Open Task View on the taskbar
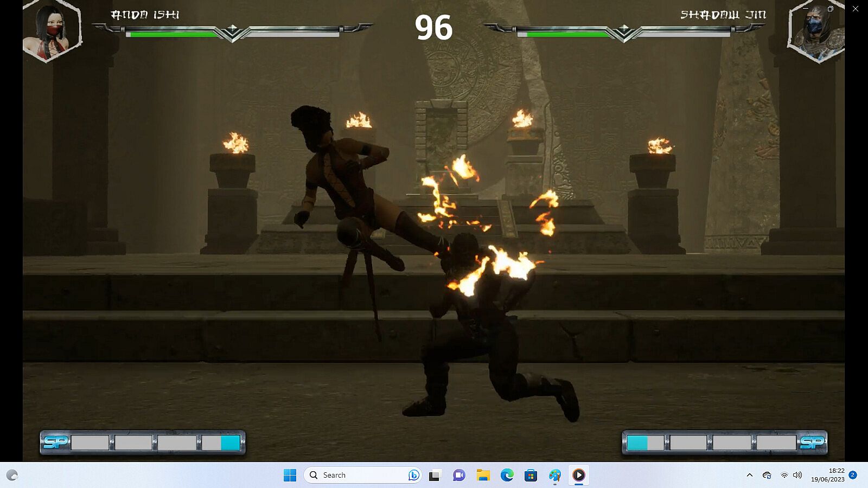The height and width of the screenshot is (488, 868). 434,475
